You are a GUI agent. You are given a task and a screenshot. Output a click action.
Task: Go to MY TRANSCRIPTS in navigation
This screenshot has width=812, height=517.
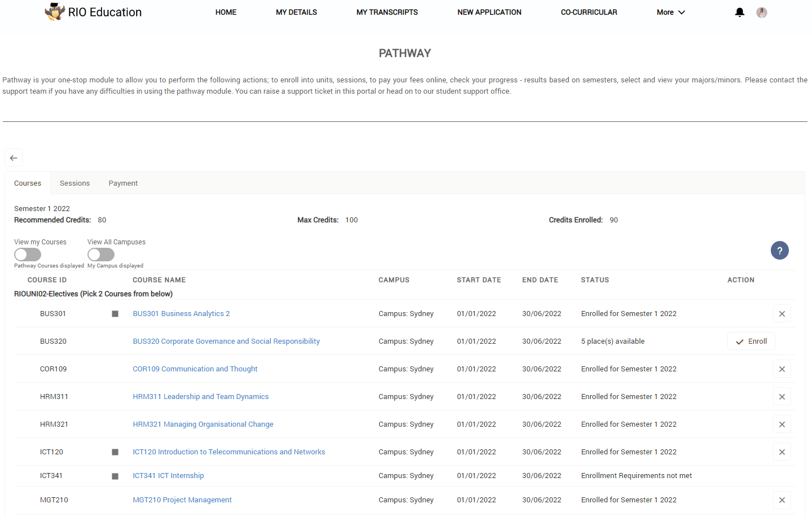[387, 12]
